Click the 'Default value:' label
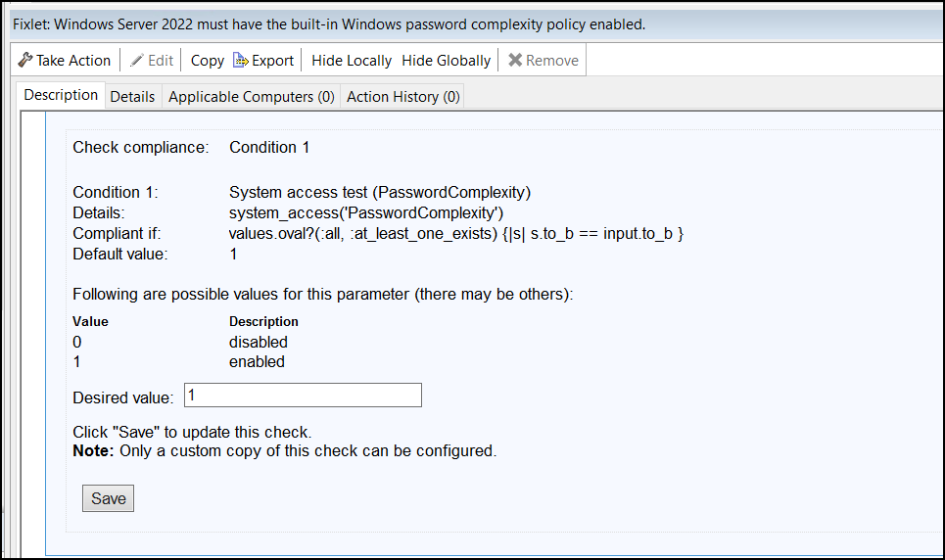The height and width of the screenshot is (560, 945). pyautogui.click(x=120, y=255)
